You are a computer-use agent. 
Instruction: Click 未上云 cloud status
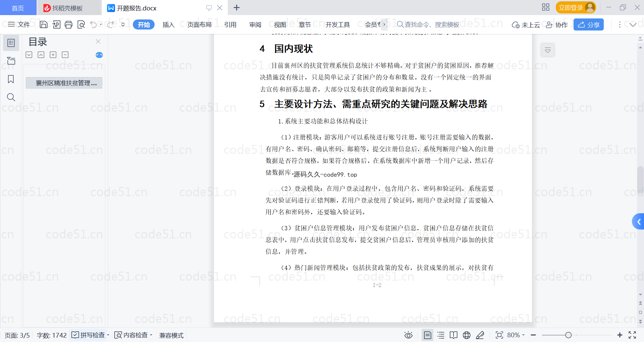(x=526, y=25)
